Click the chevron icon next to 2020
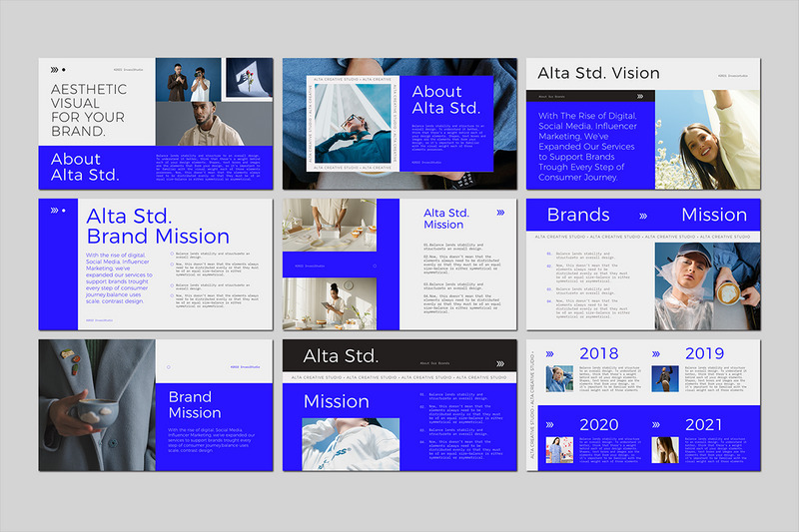The image size is (799, 532). (550, 424)
